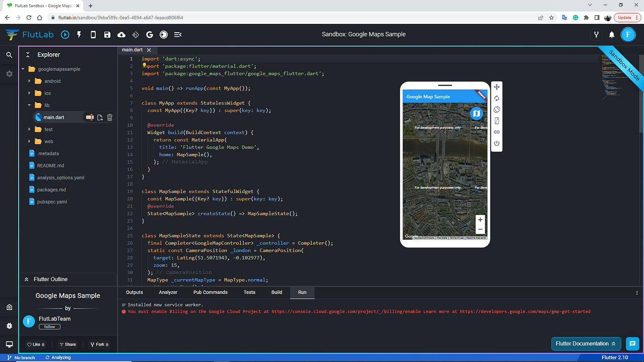Expand the web folder
Viewport: 644px width, 362px height.
click(29, 141)
